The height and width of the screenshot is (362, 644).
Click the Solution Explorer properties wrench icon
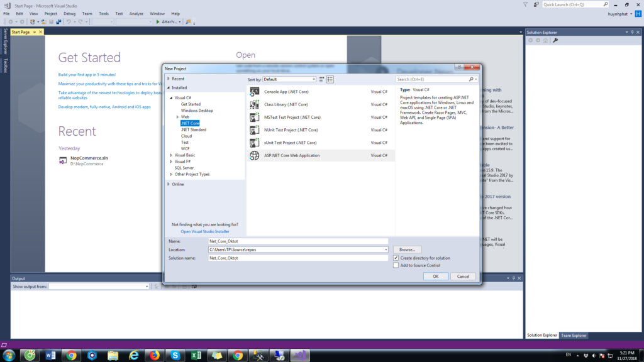coord(555,40)
